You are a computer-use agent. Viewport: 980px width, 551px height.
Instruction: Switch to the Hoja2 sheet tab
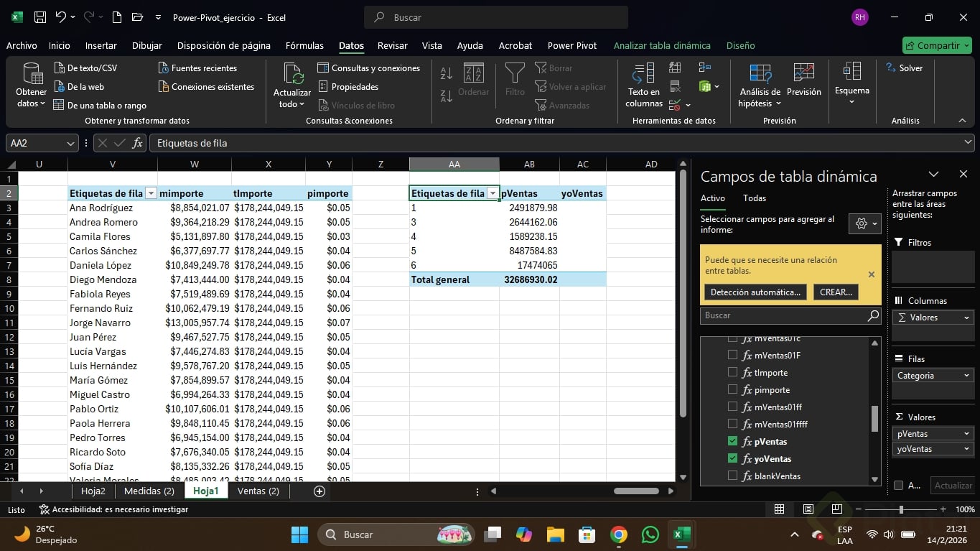click(93, 491)
